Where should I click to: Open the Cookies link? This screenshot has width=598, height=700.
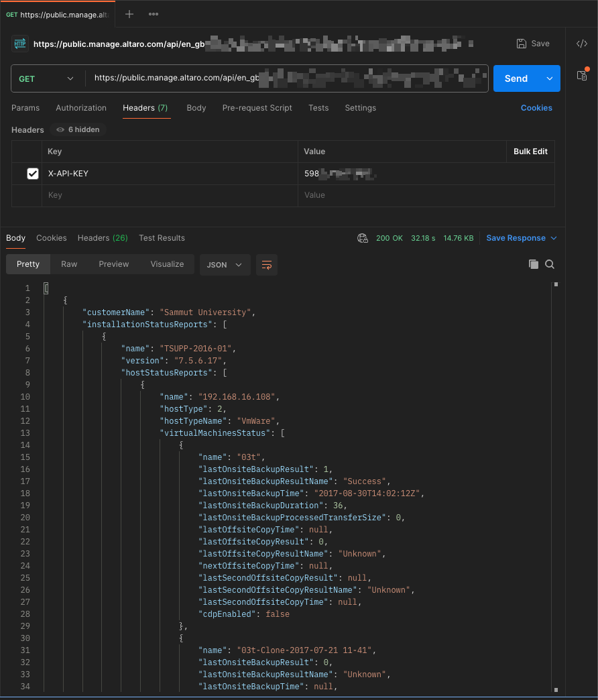pyautogui.click(x=536, y=108)
